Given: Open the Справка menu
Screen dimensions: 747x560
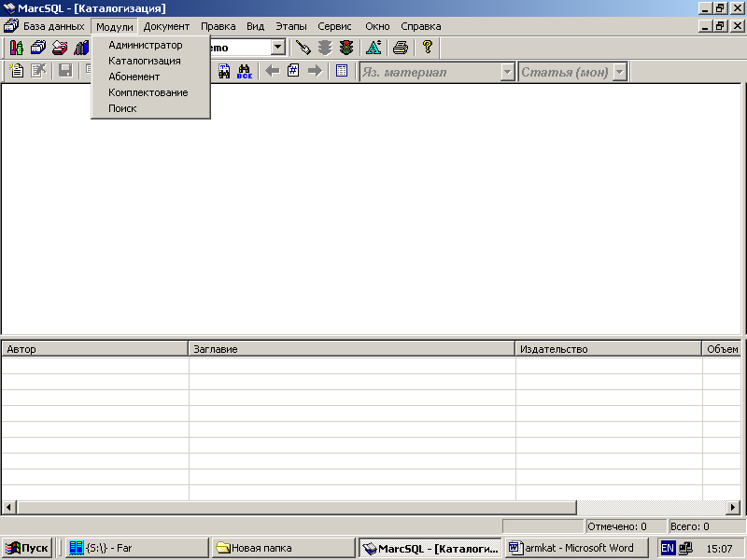Looking at the screenshot, I should pos(421,26).
